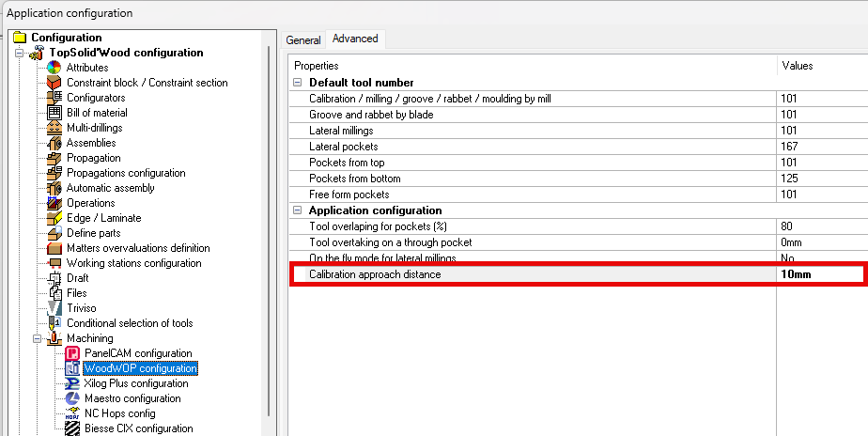Viewport: 868px width, 436px height.
Task: Click the Triviso icon in tree
Action: (x=54, y=308)
